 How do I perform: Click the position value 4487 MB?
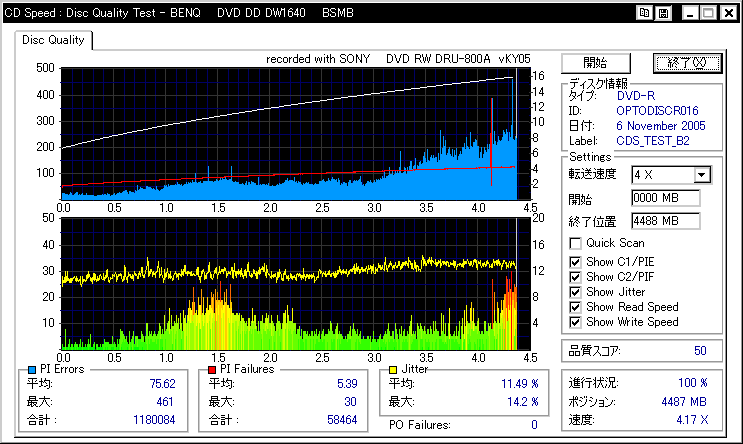pos(684,402)
